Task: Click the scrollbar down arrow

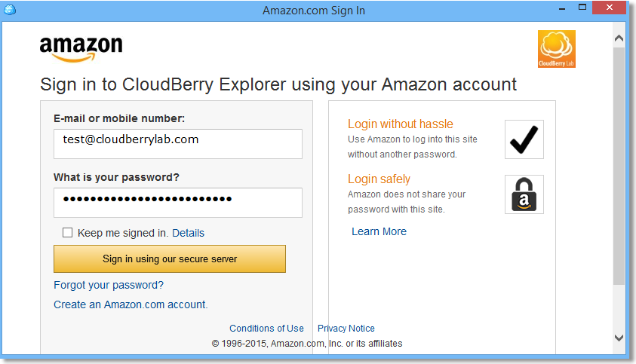Action: [x=619, y=338]
